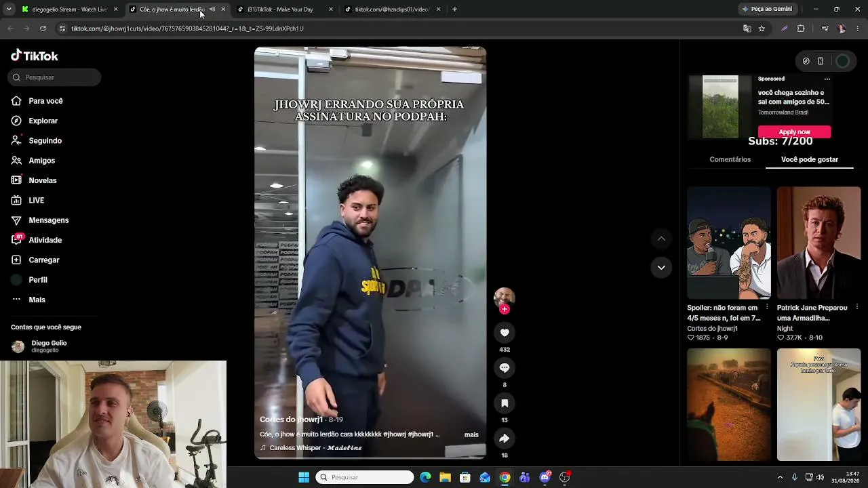Viewport: 868px width, 488px height.
Task: Open the Patrick Jane video thumbnail
Action: pos(818,243)
